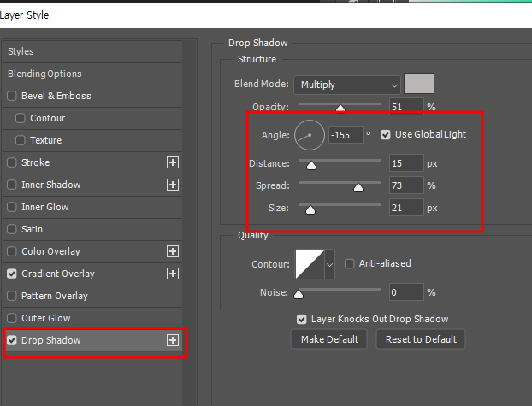Click the Angle dial control
Image resolution: width=532 pixels, height=406 pixels.
coord(310,135)
